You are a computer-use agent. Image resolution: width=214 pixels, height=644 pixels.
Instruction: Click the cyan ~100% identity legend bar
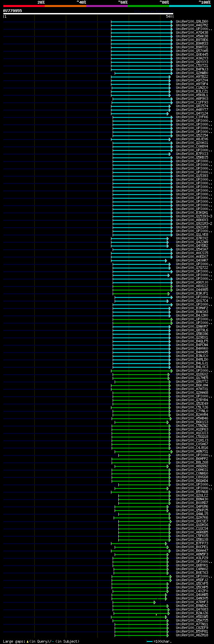point(190,6)
